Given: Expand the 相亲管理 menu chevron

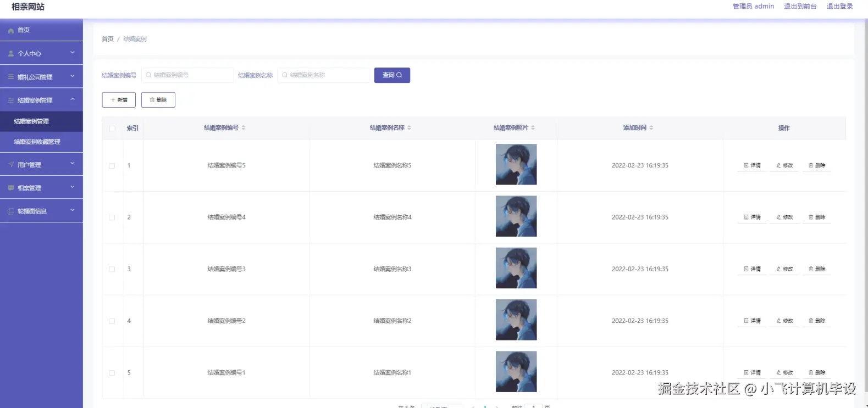Looking at the screenshot, I should click(72, 187).
